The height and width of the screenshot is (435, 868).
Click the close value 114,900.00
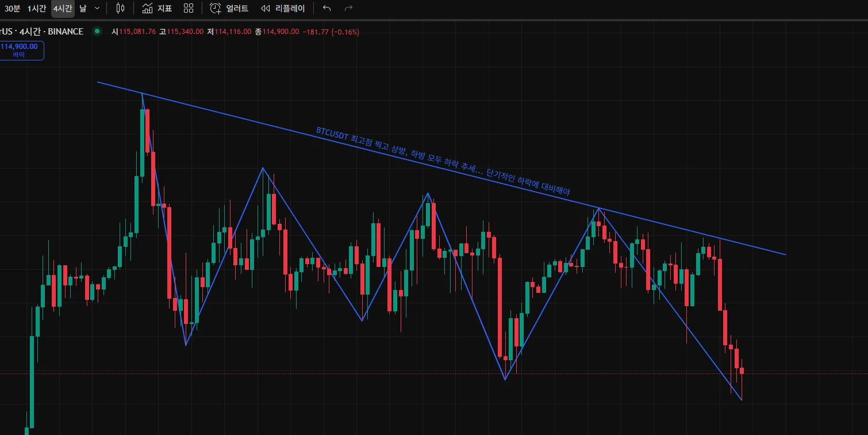click(281, 32)
